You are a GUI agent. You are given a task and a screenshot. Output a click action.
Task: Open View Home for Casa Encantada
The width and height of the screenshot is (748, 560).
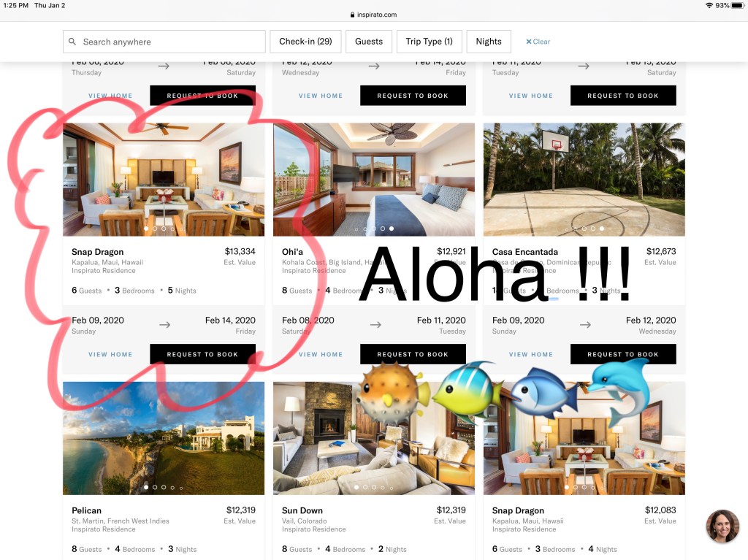pos(531,354)
